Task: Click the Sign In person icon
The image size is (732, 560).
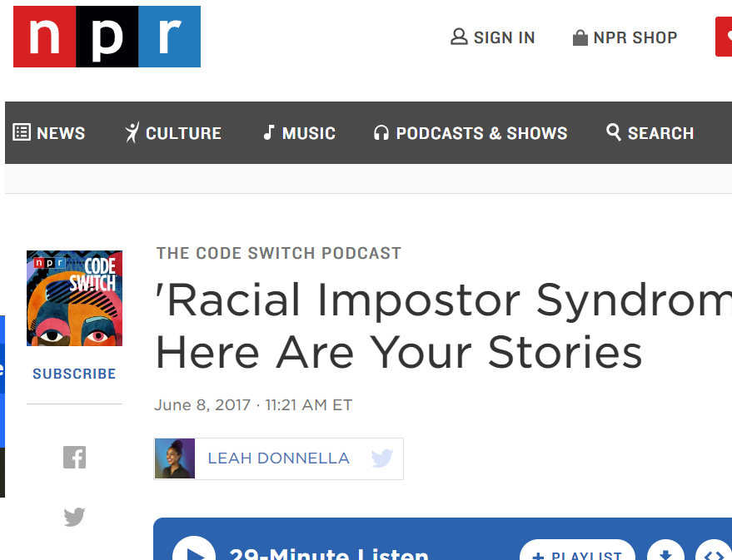Action: [x=459, y=37]
